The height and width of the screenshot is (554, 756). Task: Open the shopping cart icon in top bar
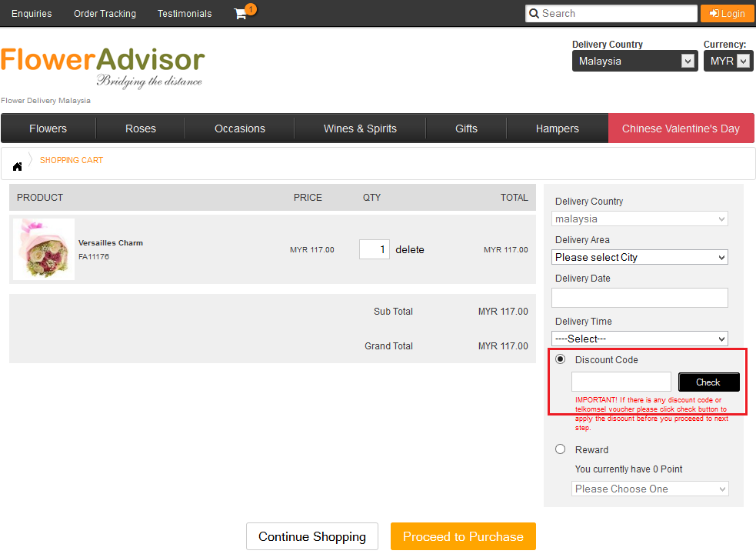pyautogui.click(x=241, y=14)
